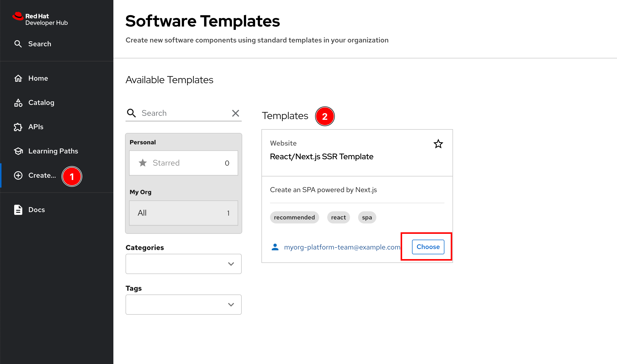Click the Learning Paths graduation cap icon
The height and width of the screenshot is (364, 617).
[x=18, y=151]
